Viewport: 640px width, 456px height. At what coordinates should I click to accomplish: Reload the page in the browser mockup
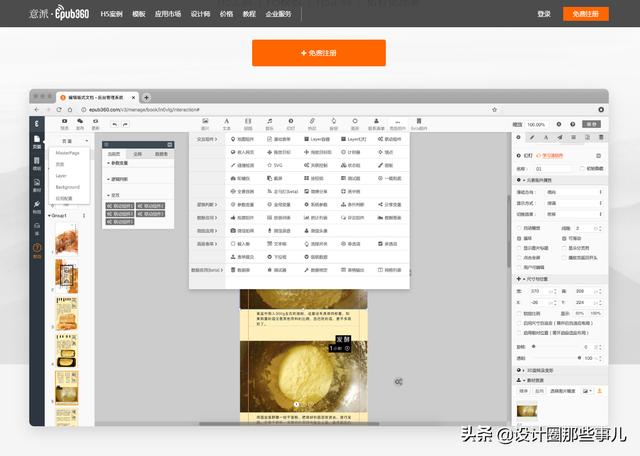[x=59, y=109]
